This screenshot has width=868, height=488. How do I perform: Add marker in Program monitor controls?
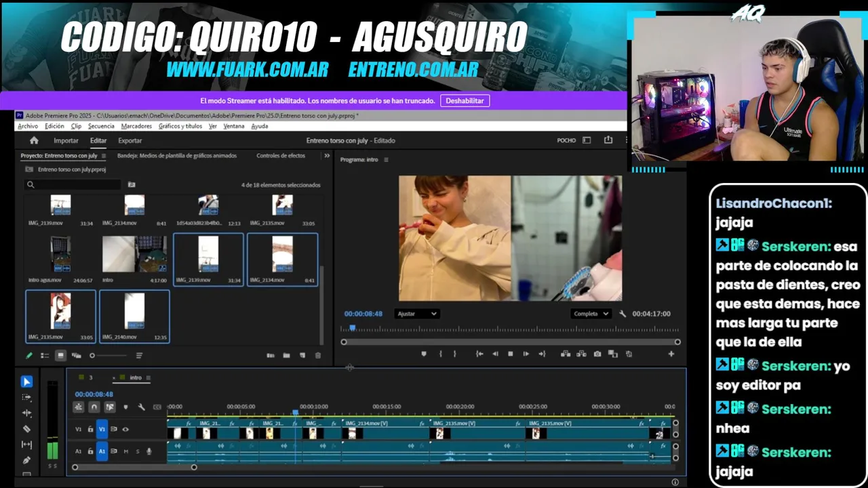tap(424, 354)
